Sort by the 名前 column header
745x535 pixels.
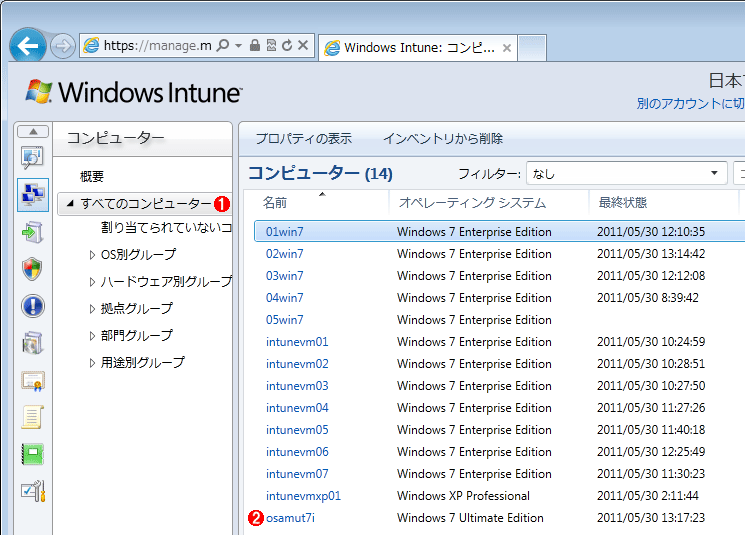[275, 203]
